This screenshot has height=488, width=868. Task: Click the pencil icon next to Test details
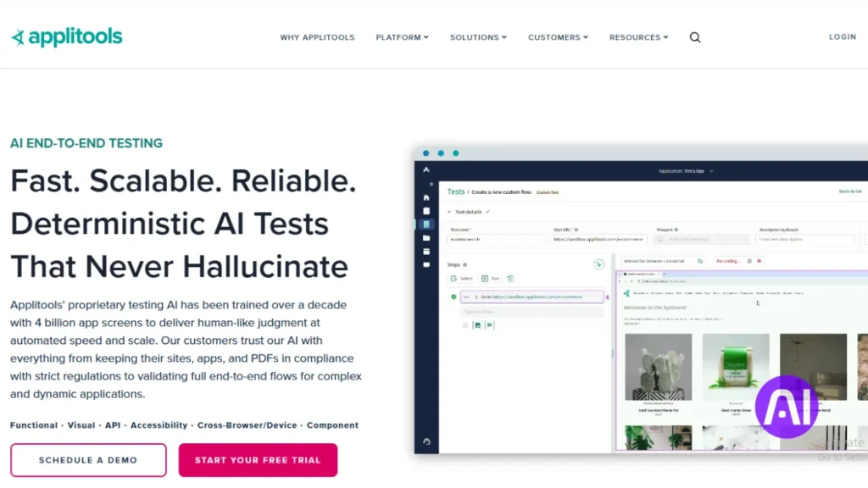point(487,211)
